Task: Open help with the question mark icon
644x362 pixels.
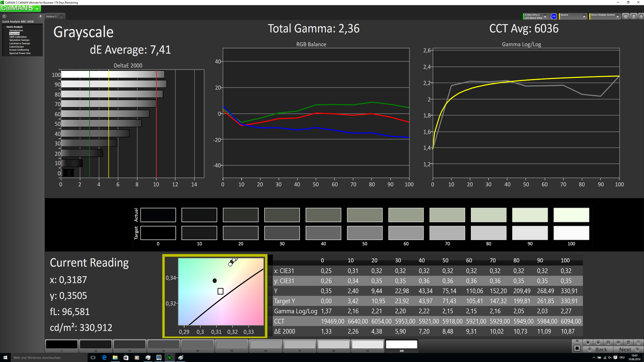Action: pos(633,16)
